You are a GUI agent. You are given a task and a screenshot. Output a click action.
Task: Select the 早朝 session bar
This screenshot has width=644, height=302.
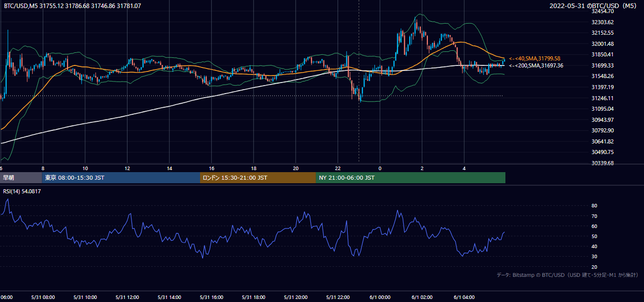pyautogui.click(x=21, y=178)
